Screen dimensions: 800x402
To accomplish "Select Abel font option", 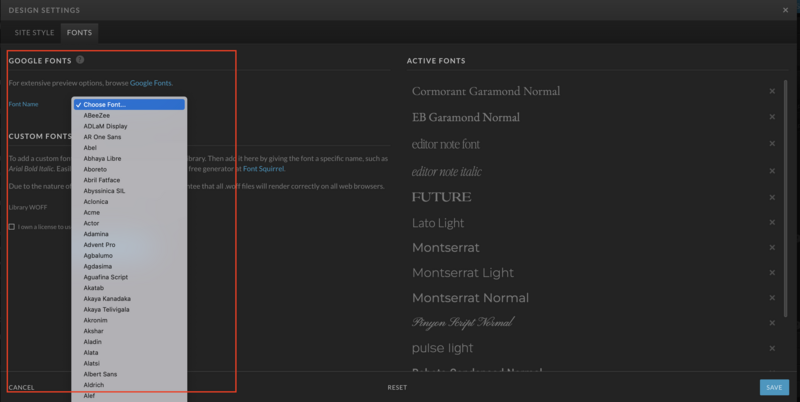I will (129, 147).
